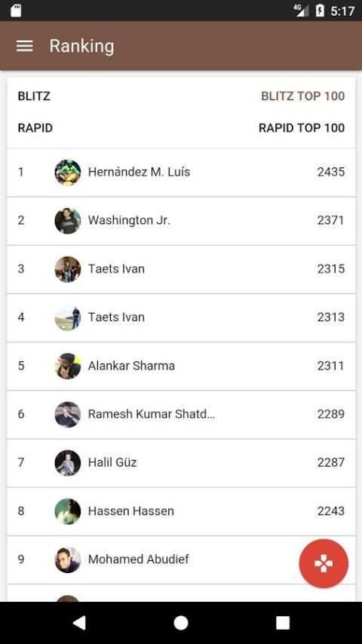362x644 pixels.
Task: Tap the red game controller floating button
Action: (324, 563)
